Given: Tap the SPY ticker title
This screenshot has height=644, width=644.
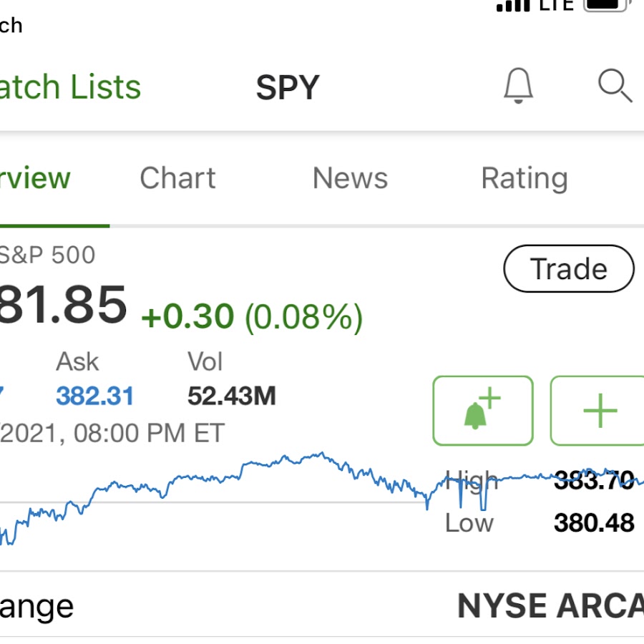Looking at the screenshot, I should (x=288, y=87).
